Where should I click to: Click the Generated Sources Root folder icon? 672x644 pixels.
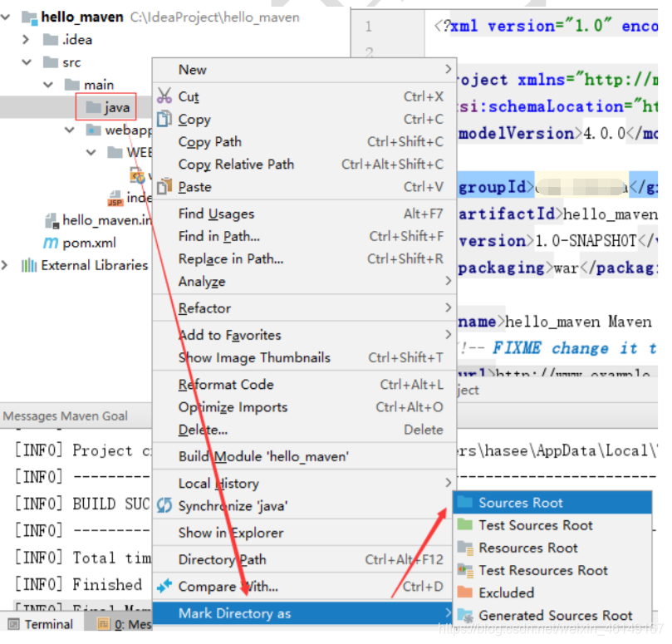465,615
